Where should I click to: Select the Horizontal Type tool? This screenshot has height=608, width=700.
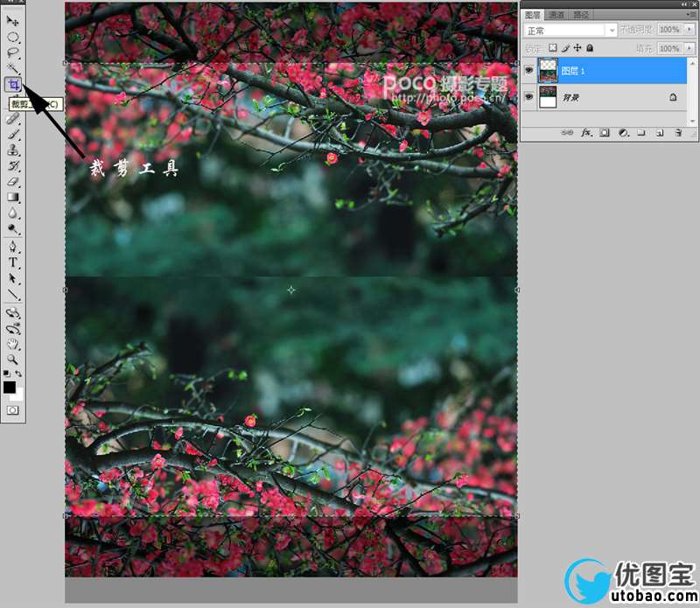click(12, 262)
